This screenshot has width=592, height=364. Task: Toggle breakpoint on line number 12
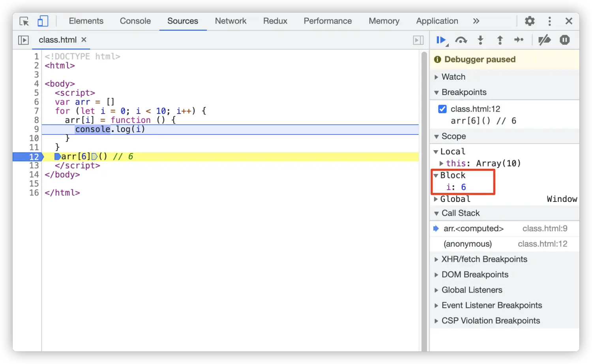tap(34, 157)
